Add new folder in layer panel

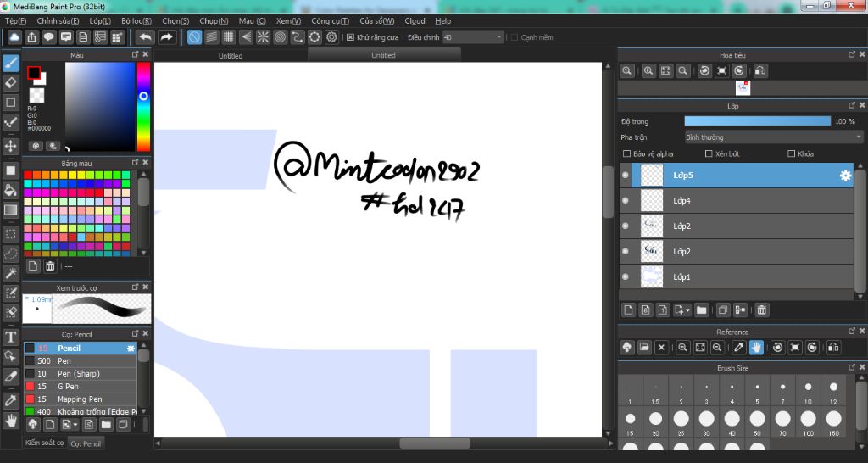(701, 310)
